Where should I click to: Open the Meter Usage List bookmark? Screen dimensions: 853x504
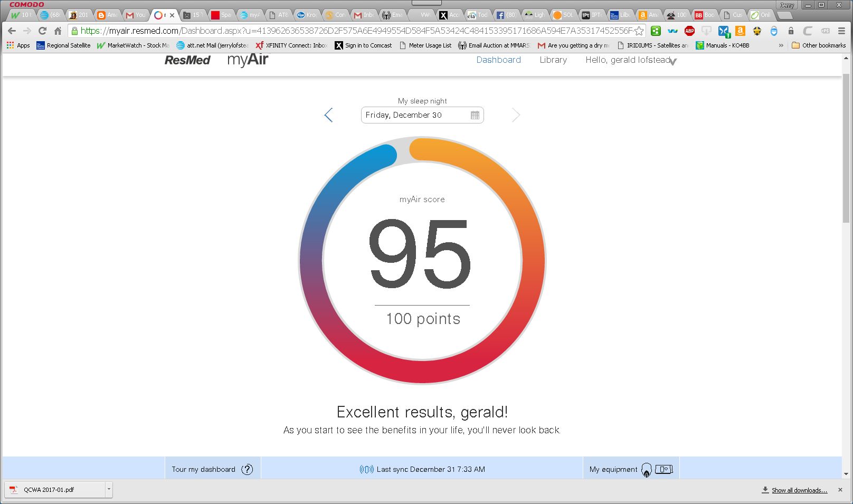425,45
